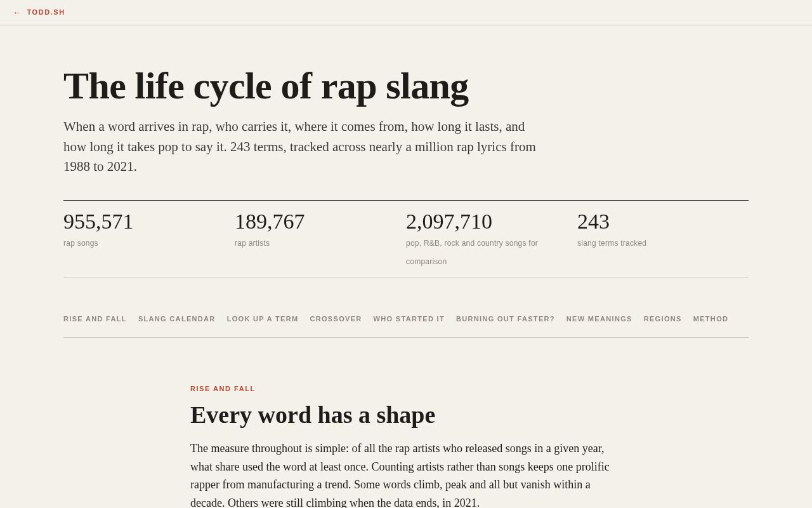Go to Look Up a Term

coord(263,319)
